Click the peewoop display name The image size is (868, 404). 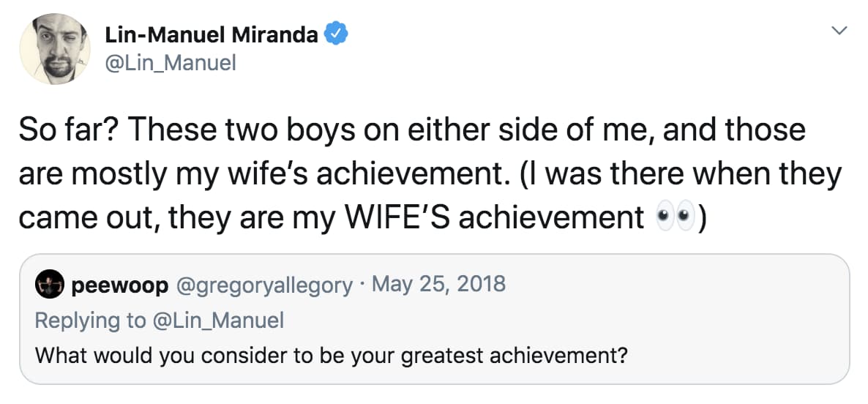119,285
